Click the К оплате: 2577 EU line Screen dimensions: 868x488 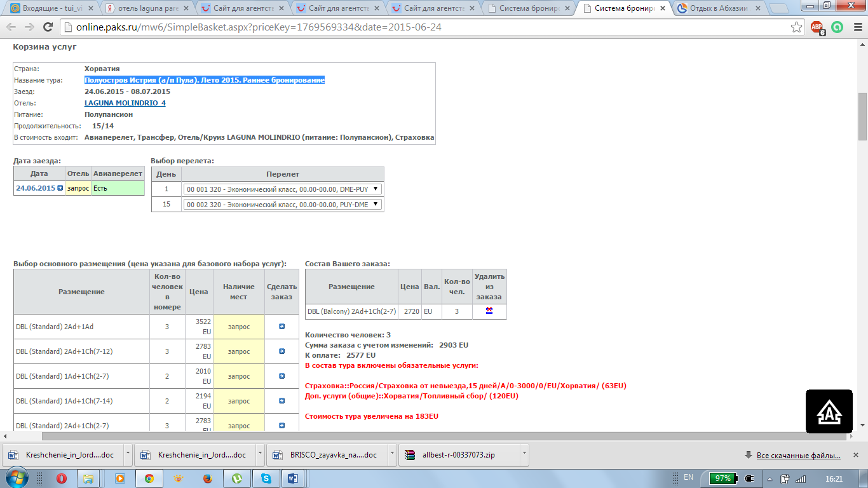340,355
